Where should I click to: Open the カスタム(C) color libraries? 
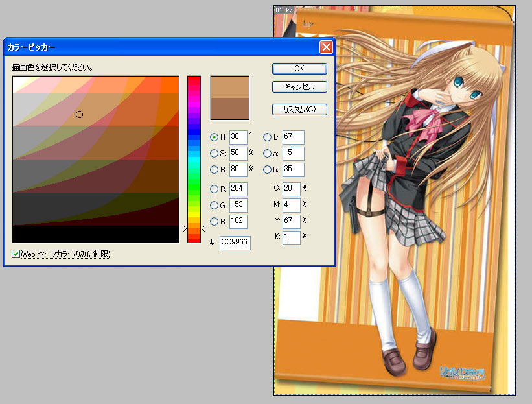pyautogui.click(x=299, y=110)
